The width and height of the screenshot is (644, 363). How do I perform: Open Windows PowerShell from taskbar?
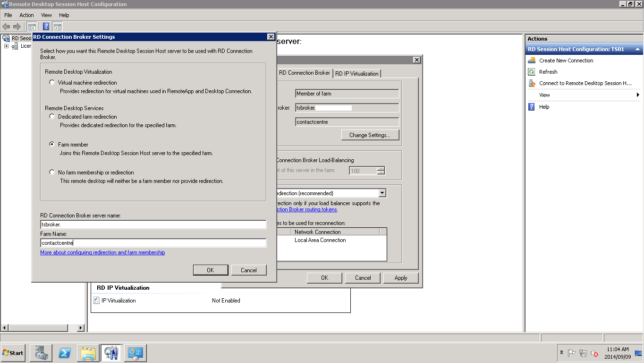pyautogui.click(x=64, y=353)
